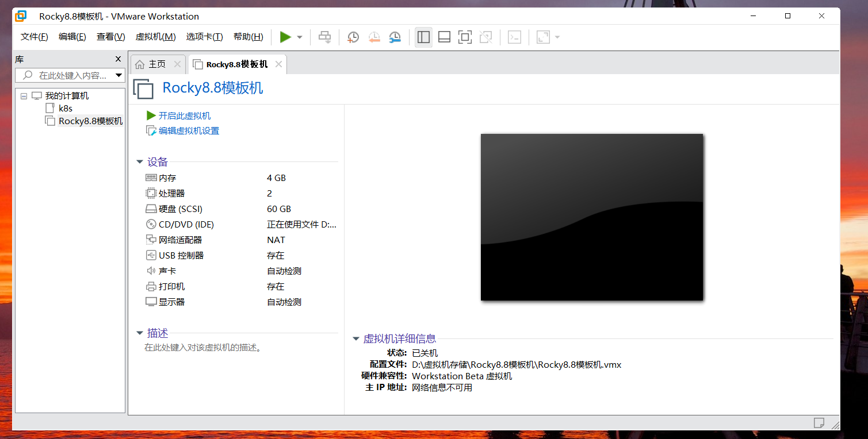The height and width of the screenshot is (439, 868).
Task: Open the 文件(F) menu
Action: pos(35,37)
